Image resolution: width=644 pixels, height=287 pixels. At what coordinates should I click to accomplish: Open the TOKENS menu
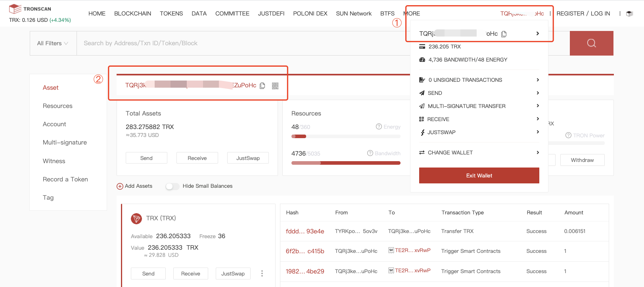[171, 13]
